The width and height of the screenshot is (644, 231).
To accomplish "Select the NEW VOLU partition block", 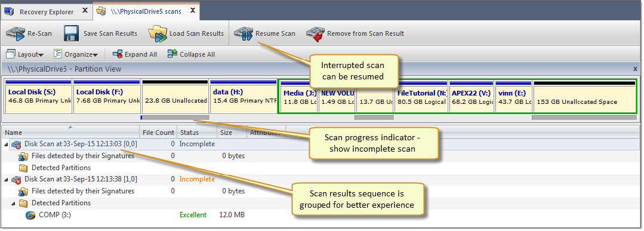I will [337, 97].
